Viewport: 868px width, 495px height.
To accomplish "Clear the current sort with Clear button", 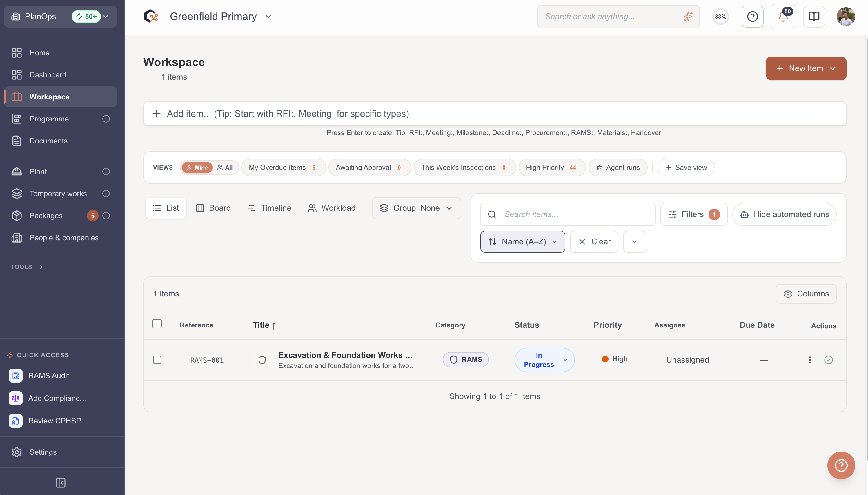I will 594,241.
